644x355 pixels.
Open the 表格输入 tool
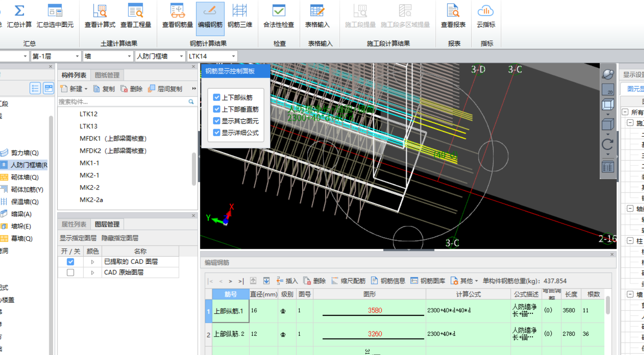[x=317, y=16]
